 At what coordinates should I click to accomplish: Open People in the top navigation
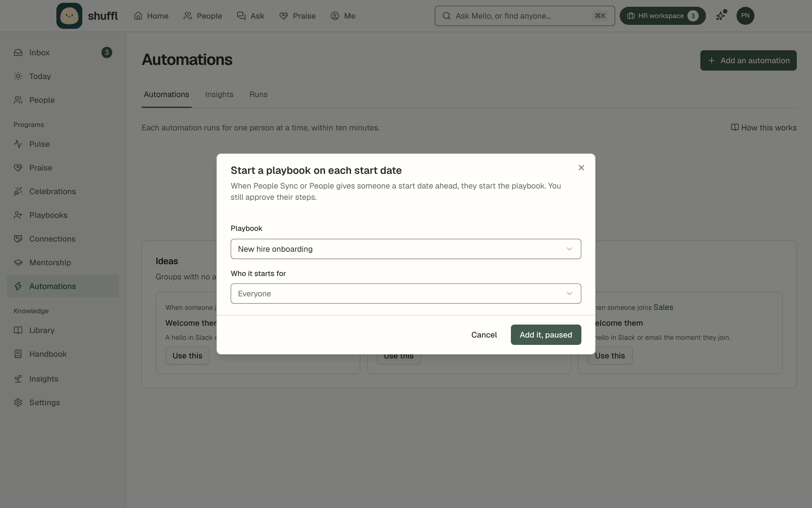[203, 16]
